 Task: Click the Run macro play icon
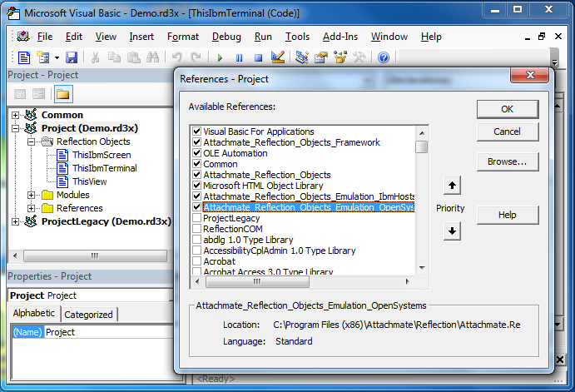coord(220,57)
